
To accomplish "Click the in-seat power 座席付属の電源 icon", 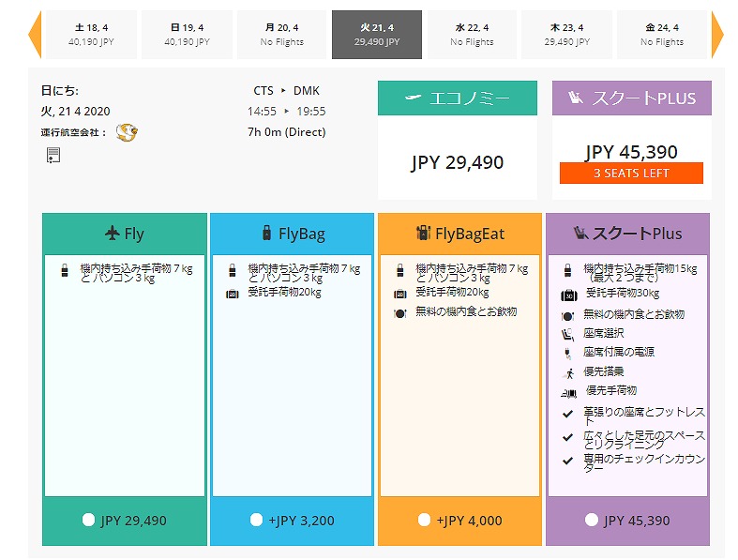I will click(x=567, y=354).
